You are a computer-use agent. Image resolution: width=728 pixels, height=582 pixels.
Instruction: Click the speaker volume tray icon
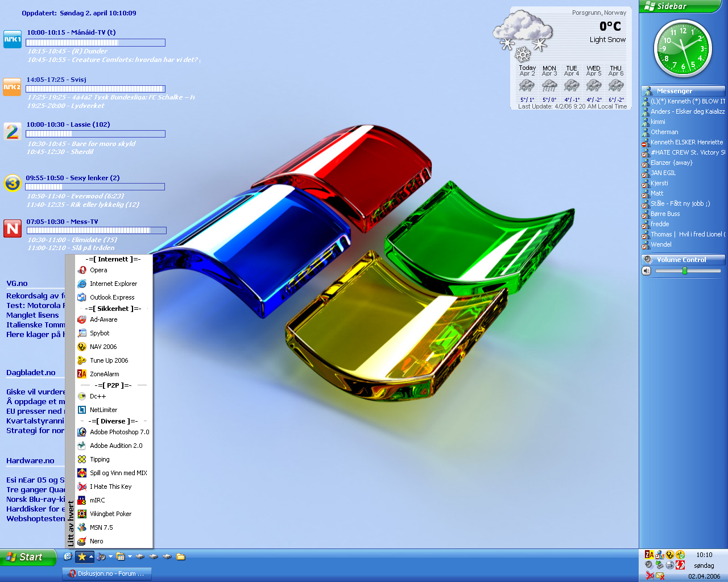(649, 565)
